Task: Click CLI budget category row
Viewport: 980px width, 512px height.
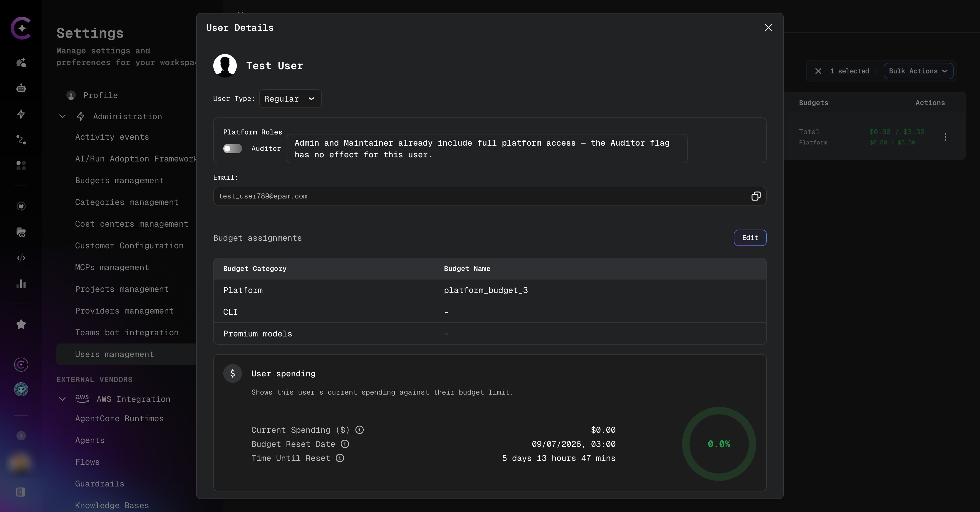Action: click(x=490, y=312)
